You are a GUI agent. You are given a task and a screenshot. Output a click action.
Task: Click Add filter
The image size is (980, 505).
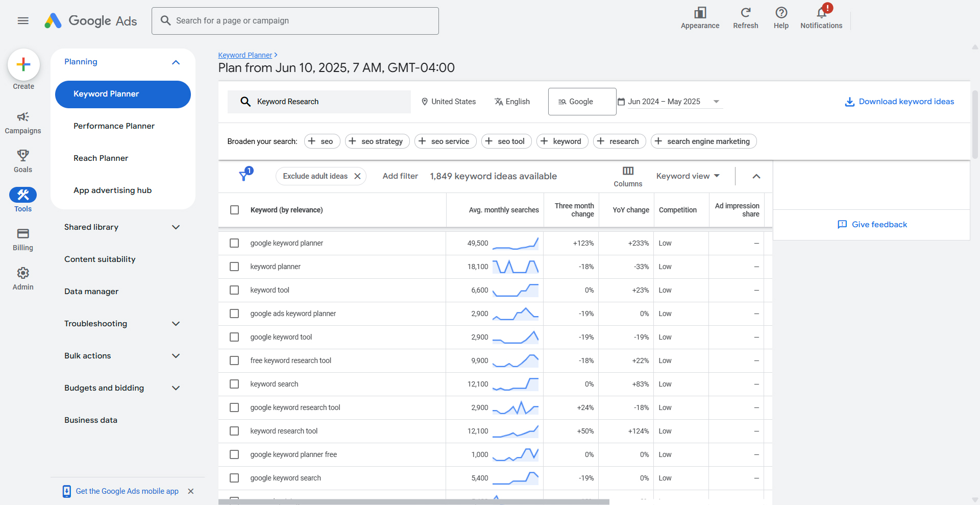coord(400,176)
